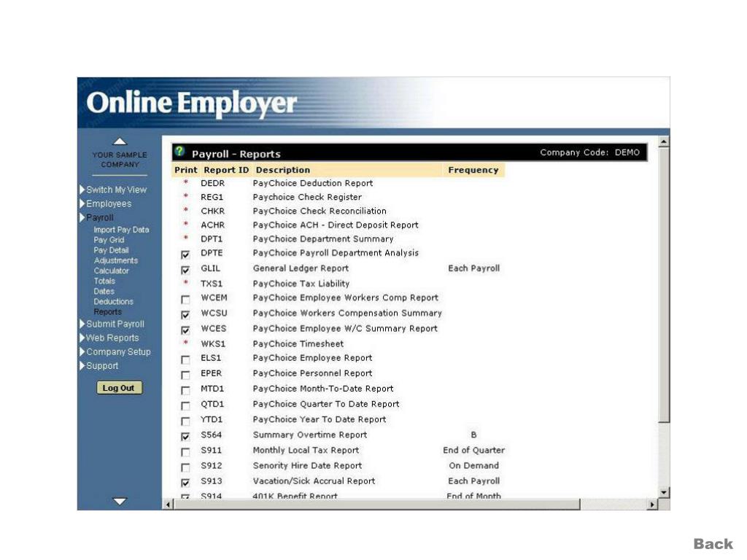Open Company Setup in sidebar

pos(118,352)
